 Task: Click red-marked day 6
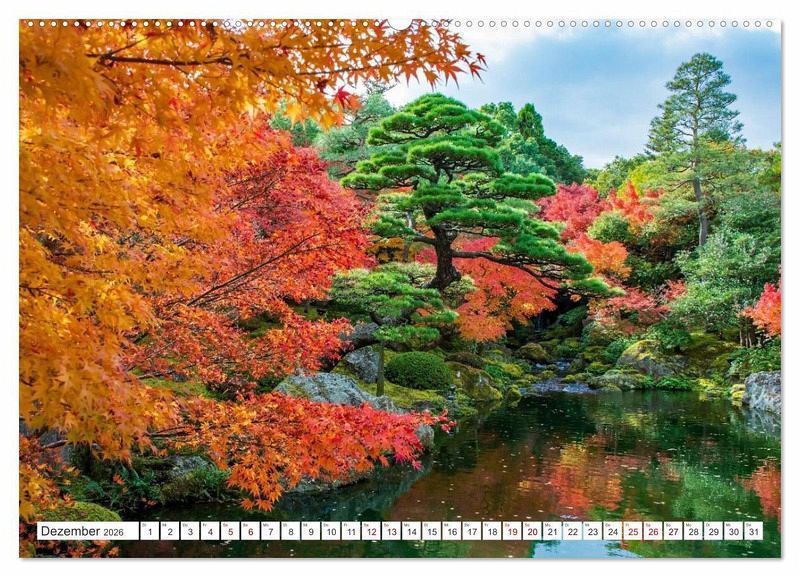pyautogui.click(x=250, y=531)
